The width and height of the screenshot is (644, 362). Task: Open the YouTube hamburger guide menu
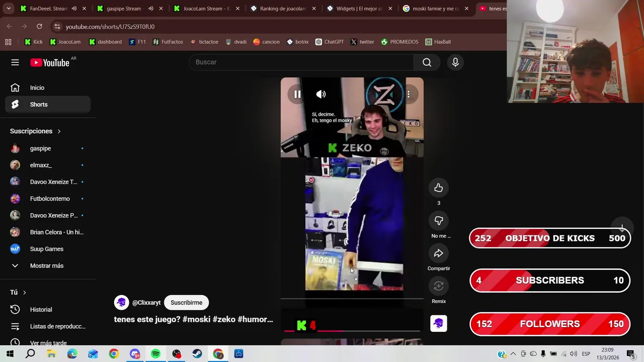tap(15, 62)
